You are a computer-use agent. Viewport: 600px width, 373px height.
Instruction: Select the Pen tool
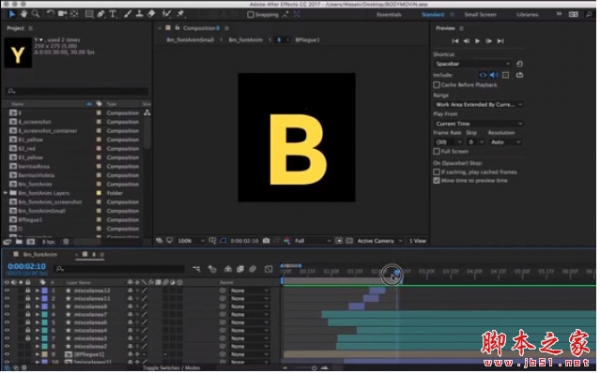click(101, 14)
